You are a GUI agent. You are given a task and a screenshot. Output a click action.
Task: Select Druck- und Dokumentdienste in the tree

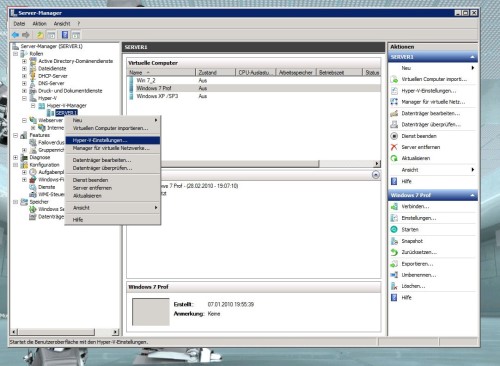[70, 91]
